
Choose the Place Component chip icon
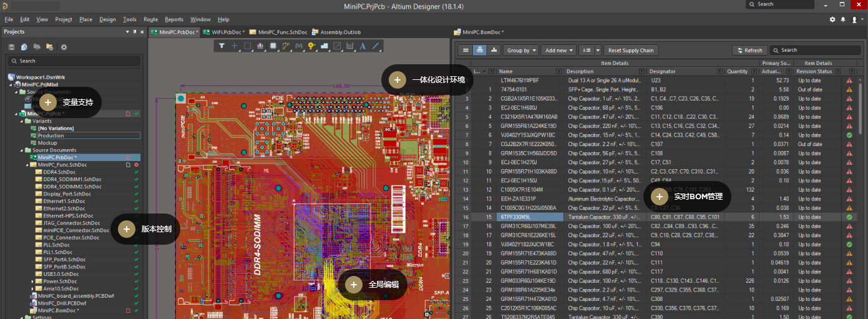(273, 46)
